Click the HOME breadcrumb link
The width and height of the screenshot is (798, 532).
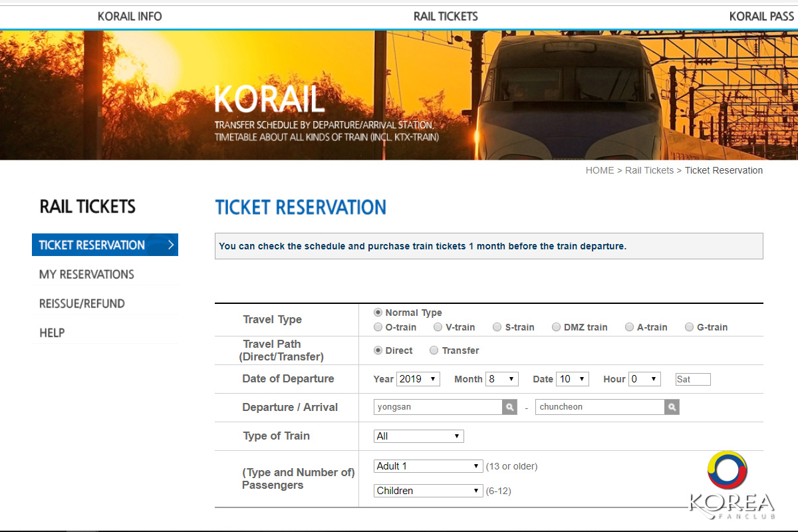tap(599, 170)
